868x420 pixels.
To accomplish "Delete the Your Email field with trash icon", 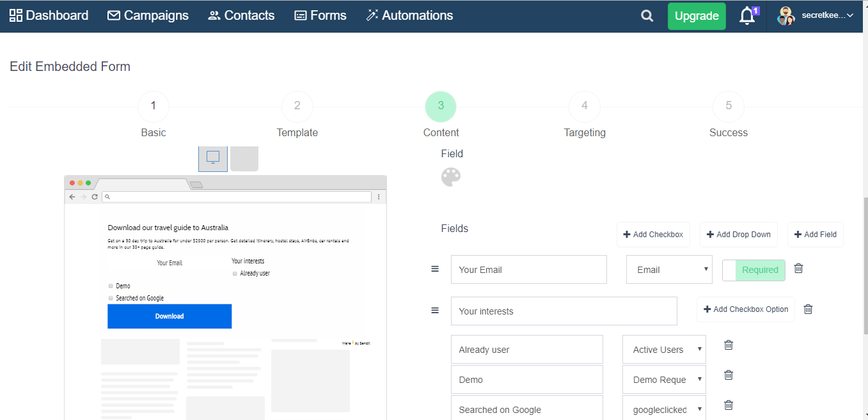I will (x=798, y=268).
